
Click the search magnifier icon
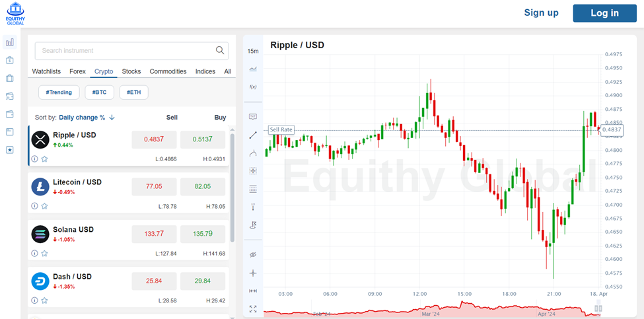pyautogui.click(x=220, y=51)
